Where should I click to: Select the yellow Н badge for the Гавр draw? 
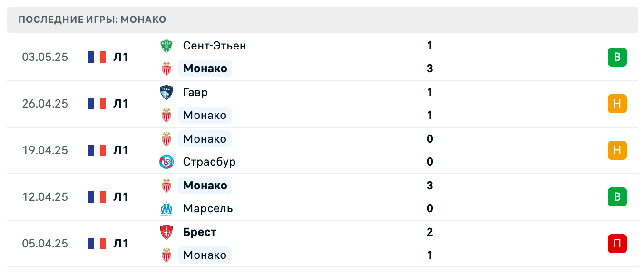coord(617,104)
